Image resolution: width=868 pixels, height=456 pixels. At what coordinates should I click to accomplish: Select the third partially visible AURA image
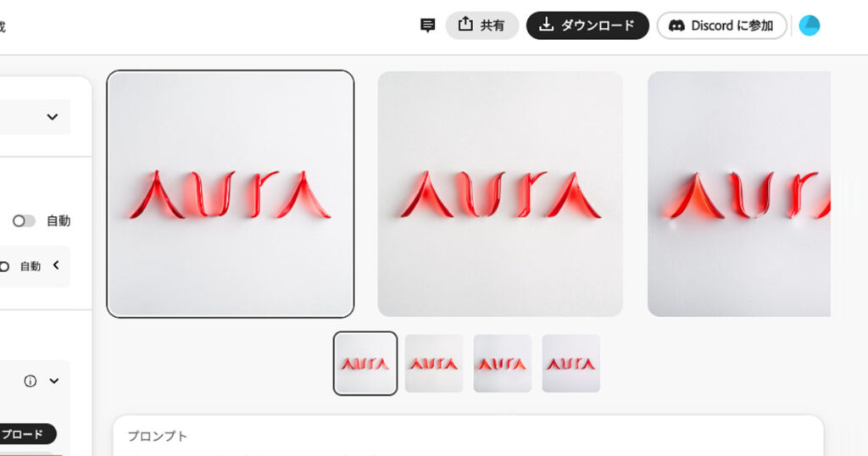click(x=739, y=194)
